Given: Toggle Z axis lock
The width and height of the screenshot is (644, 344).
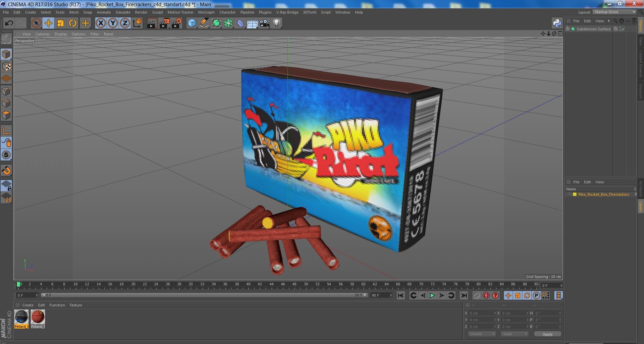Looking at the screenshot, I should 125,23.
